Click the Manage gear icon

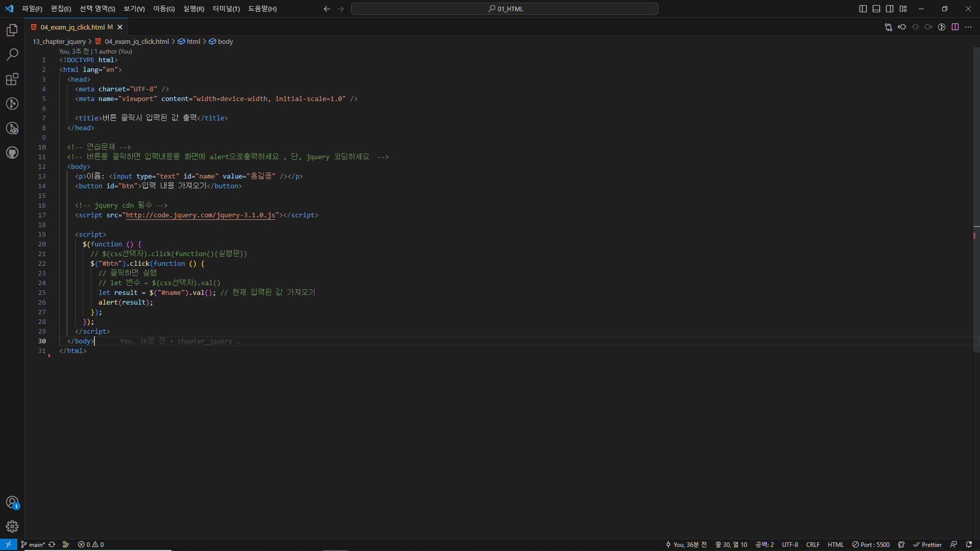pos(12,527)
